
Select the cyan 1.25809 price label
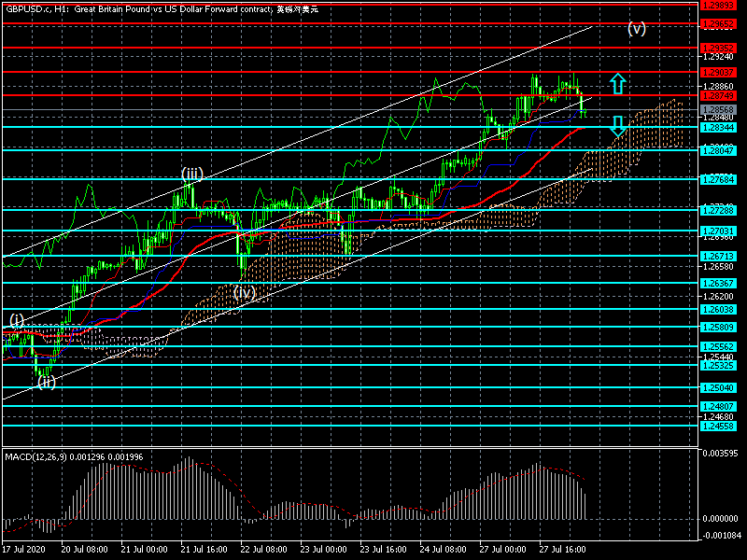pyautogui.click(x=718, y=328)
